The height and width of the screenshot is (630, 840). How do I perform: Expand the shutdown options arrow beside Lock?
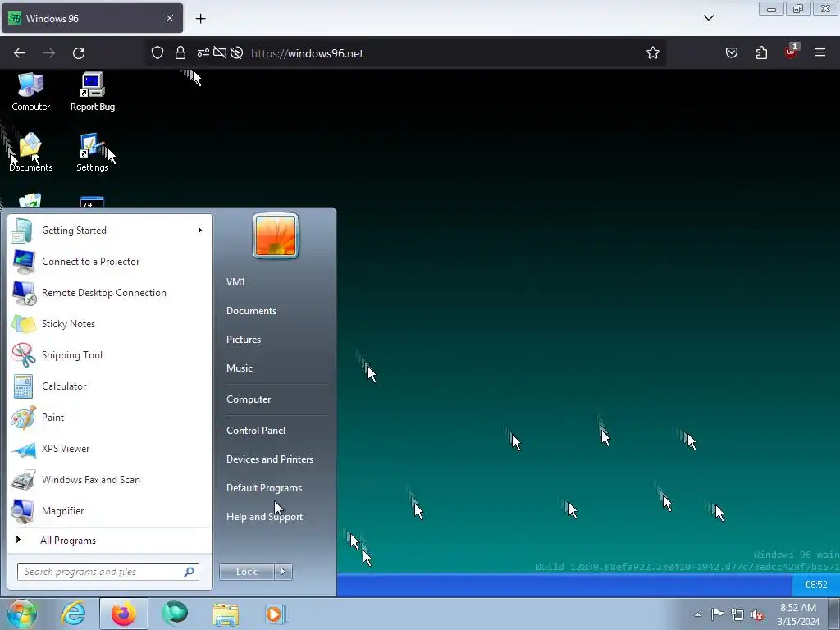click(x=283, y=572)
